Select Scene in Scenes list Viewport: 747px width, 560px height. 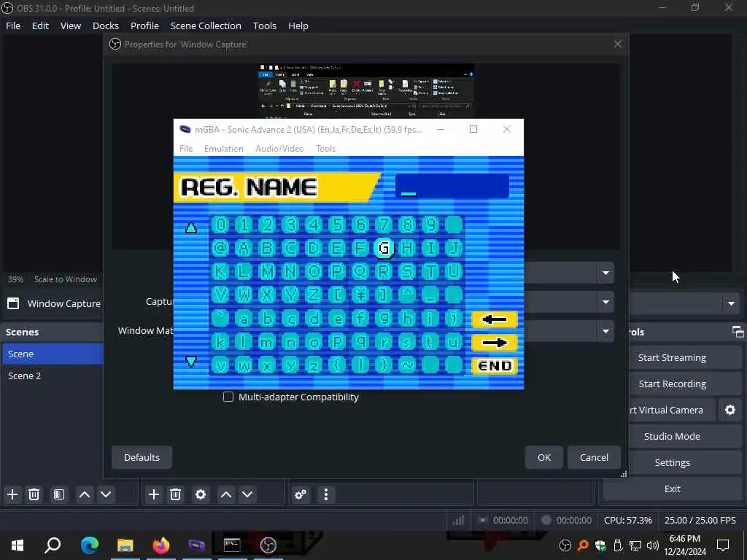tap(53, 354)
